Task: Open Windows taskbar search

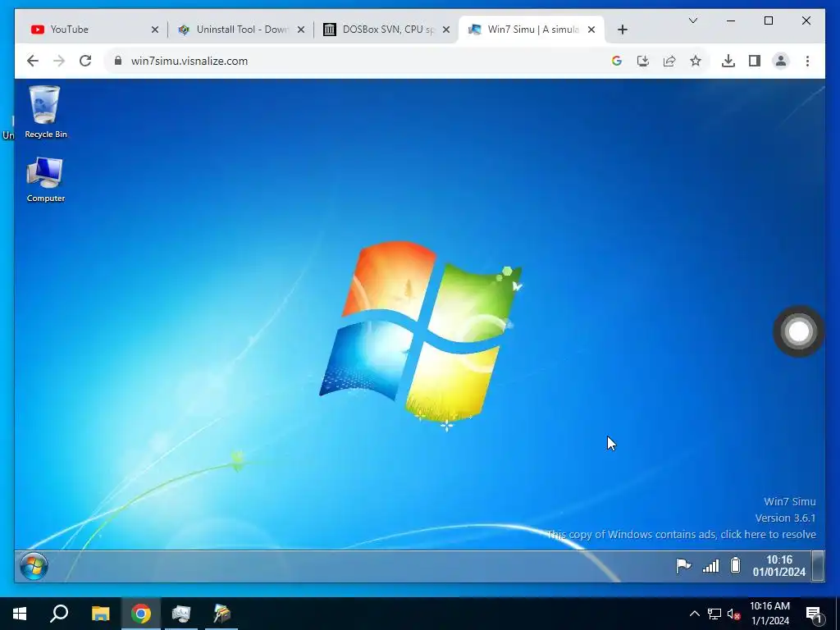Action: [59, 614]
